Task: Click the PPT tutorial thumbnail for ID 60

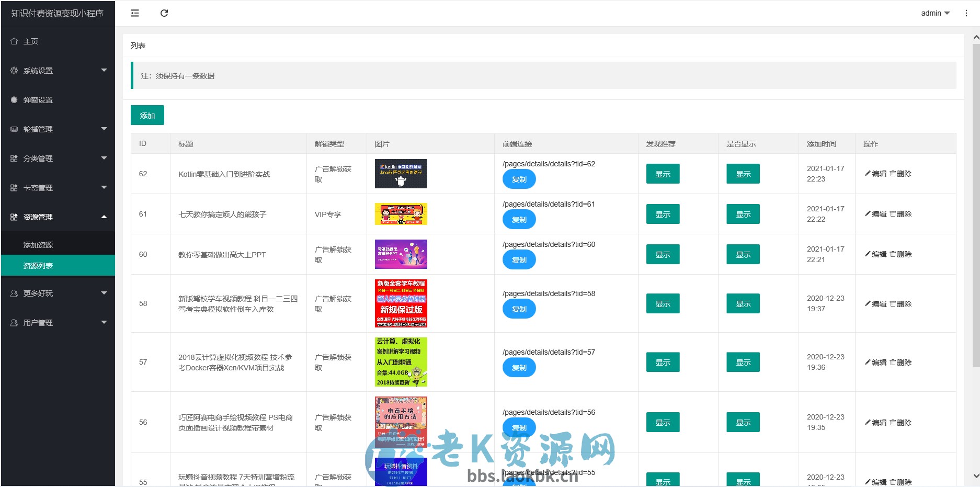Action: click(401, 254)
